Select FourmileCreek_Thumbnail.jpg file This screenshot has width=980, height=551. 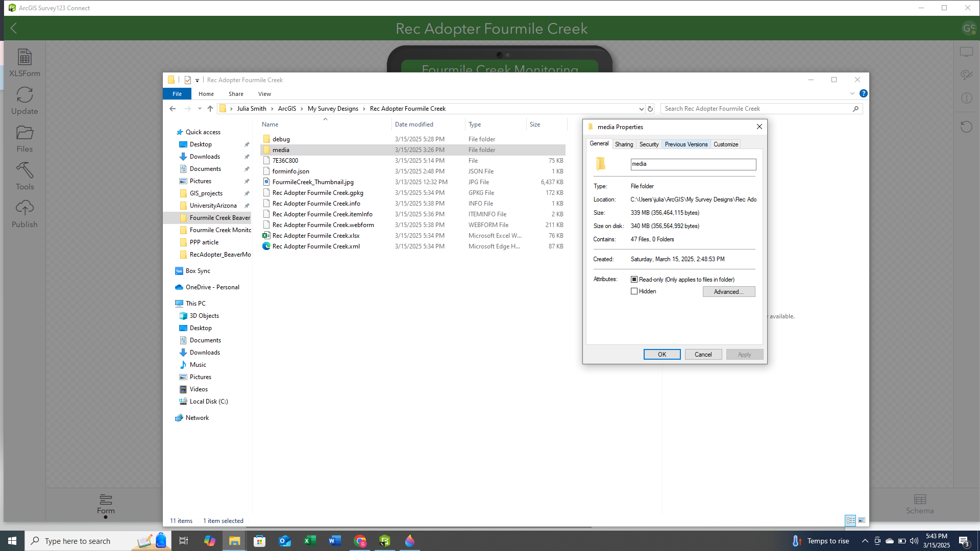(x=413, y=182)
